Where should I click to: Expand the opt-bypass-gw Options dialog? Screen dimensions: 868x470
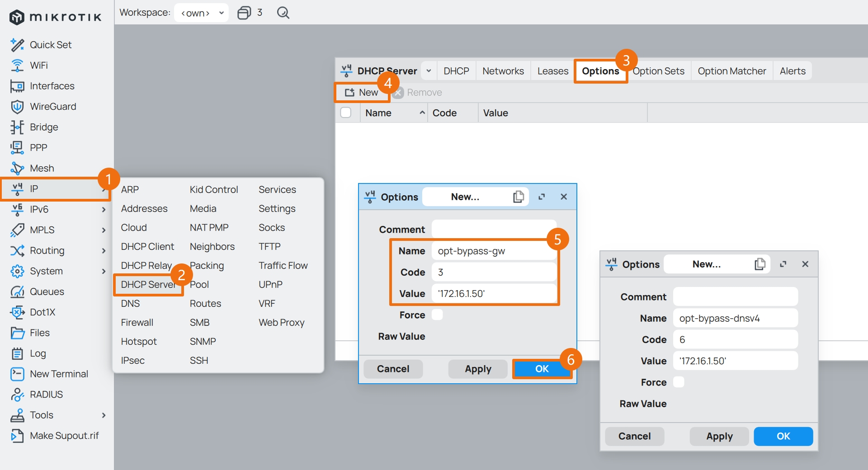coord(542,197)
